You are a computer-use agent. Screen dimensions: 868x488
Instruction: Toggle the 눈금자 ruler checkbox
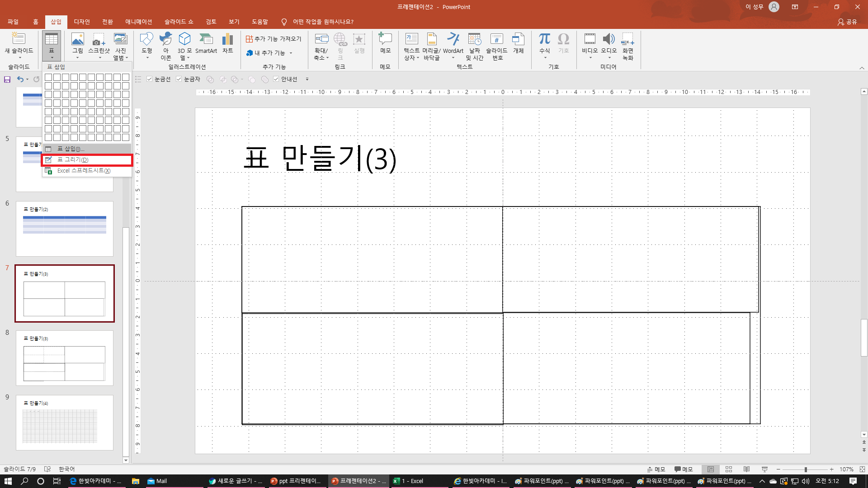(x=179, y=79)
